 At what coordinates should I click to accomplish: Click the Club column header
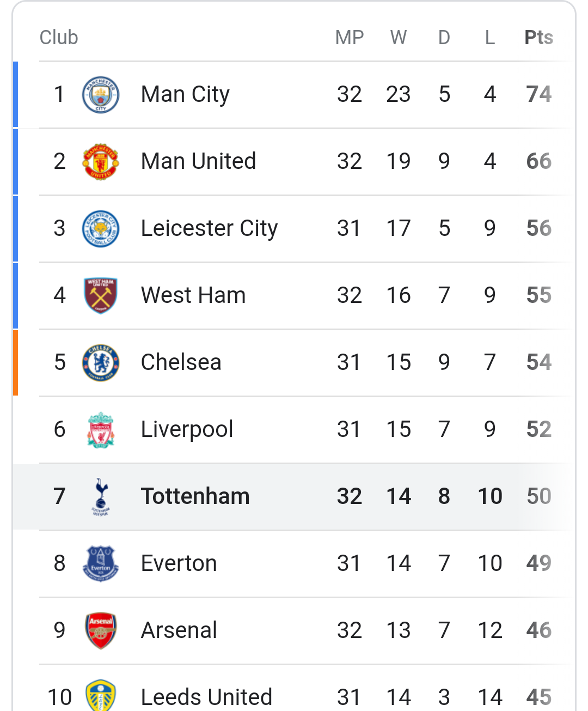click(x=59, y=38)
